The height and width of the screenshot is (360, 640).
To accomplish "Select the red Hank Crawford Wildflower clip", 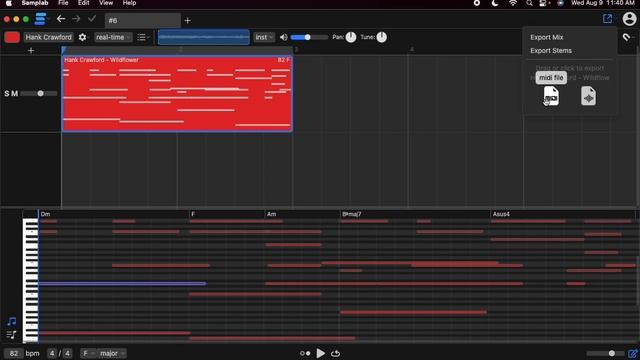I will 177,93.
